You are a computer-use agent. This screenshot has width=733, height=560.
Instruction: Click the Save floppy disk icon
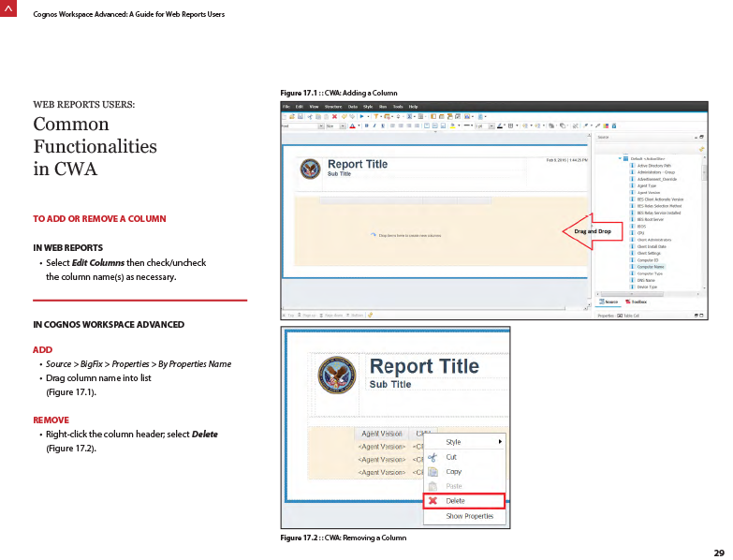(301, 116)
